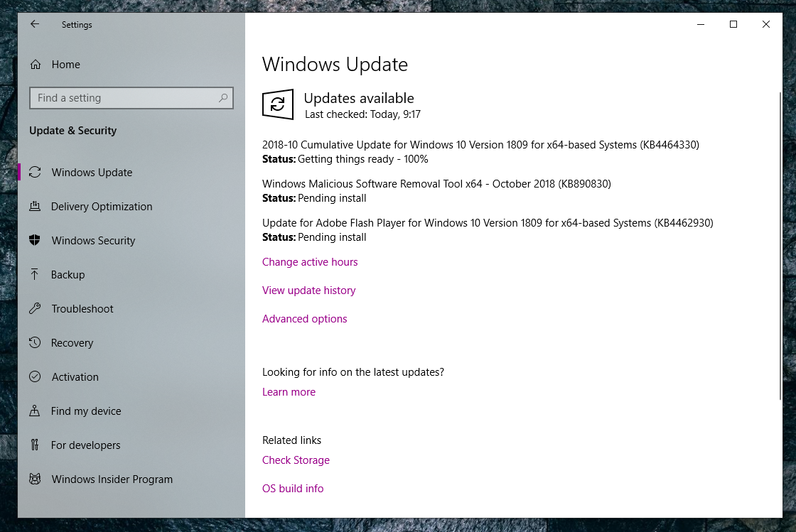Click the Activation checkmark circle icon
The height and width of the screenshot is (532, 796).
click(x=35, y=377)
